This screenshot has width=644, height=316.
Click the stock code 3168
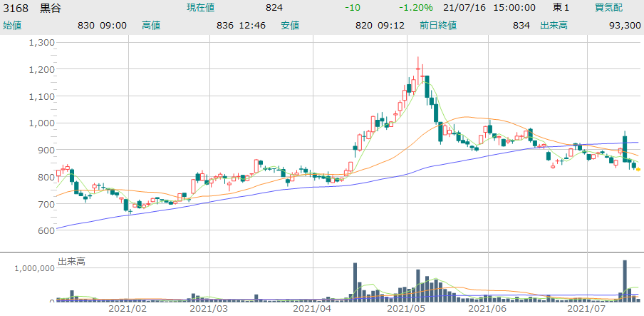[16, 8]
